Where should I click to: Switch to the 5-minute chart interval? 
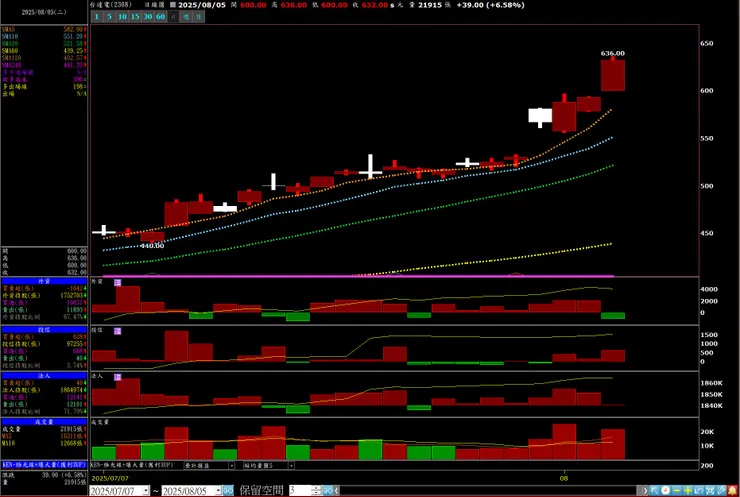coord(109,17)
